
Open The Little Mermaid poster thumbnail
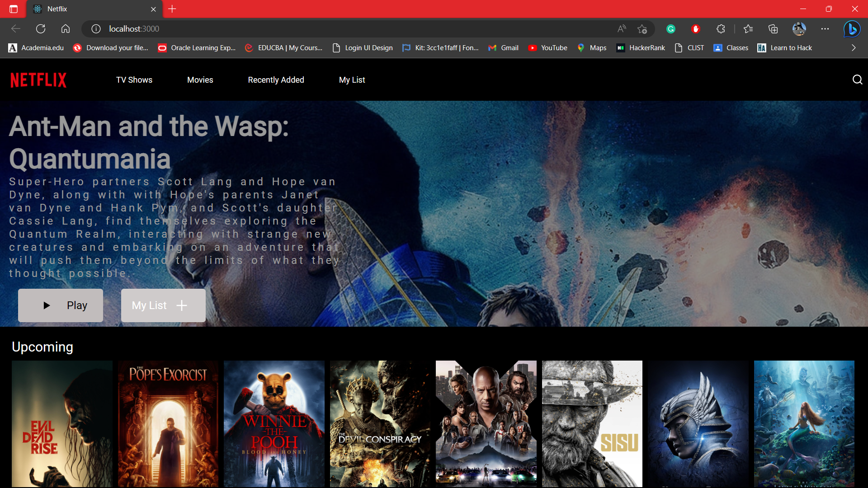(803, 424)
